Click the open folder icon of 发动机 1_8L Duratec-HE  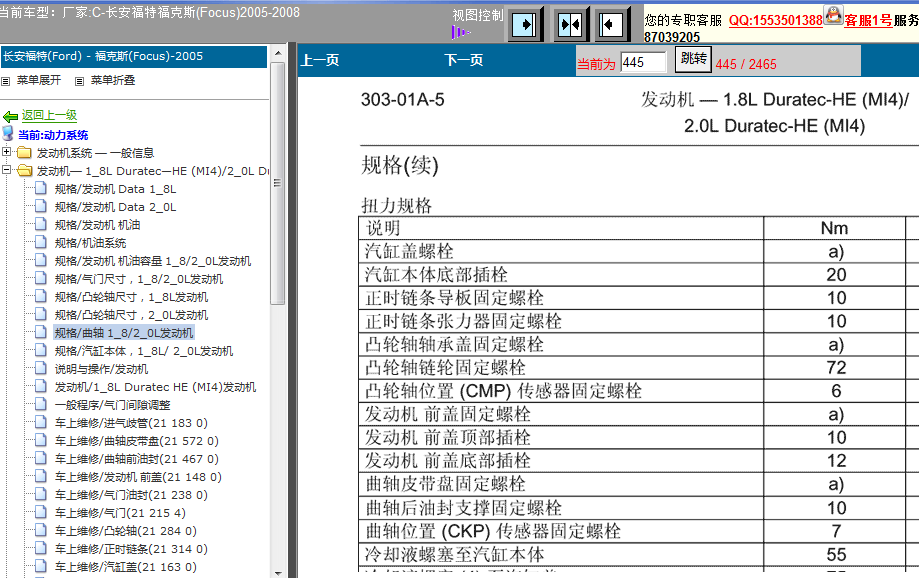coord(25,171)
